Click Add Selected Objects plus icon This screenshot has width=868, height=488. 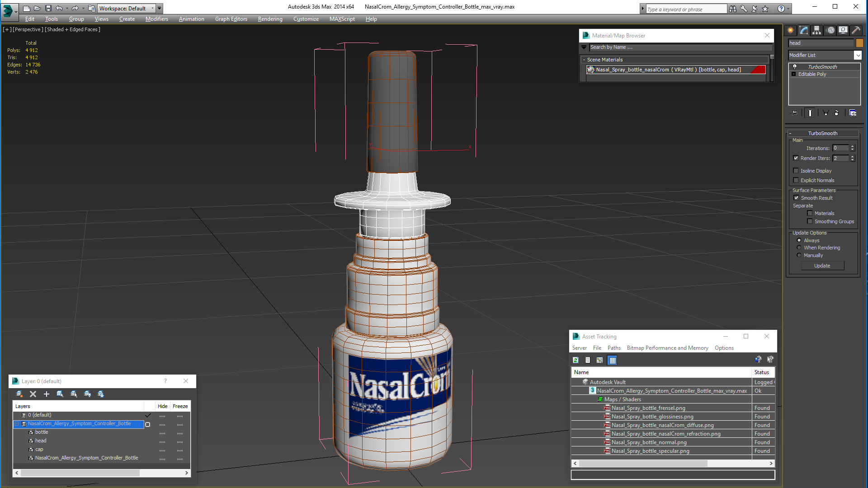[46, 394]
